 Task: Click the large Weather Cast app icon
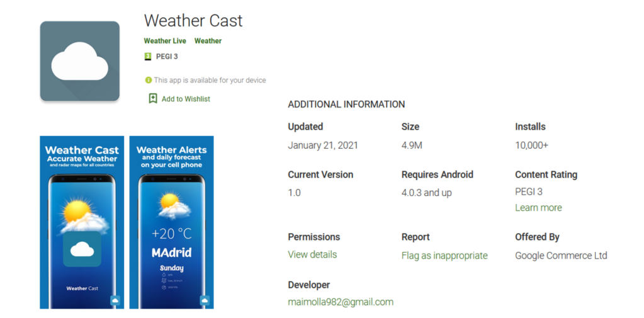pyautogui.click(x=79, y=61)
